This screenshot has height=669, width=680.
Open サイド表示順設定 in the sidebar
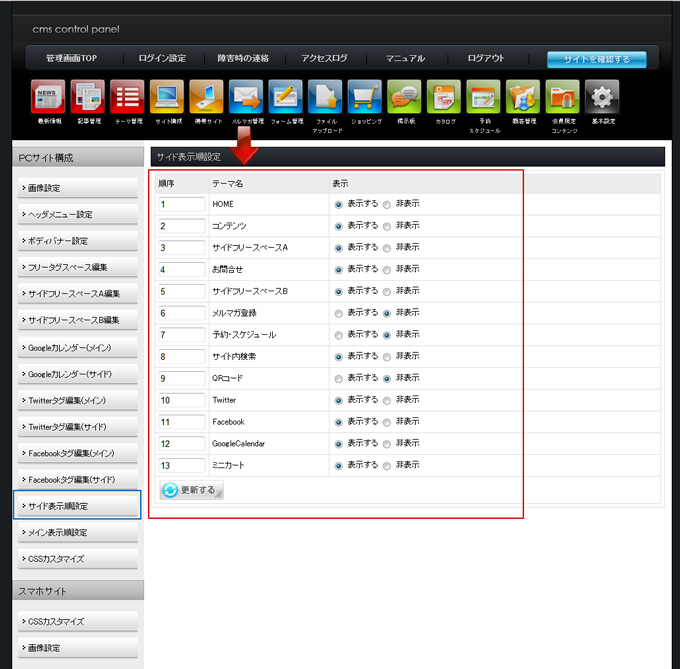tap(77, 506)
